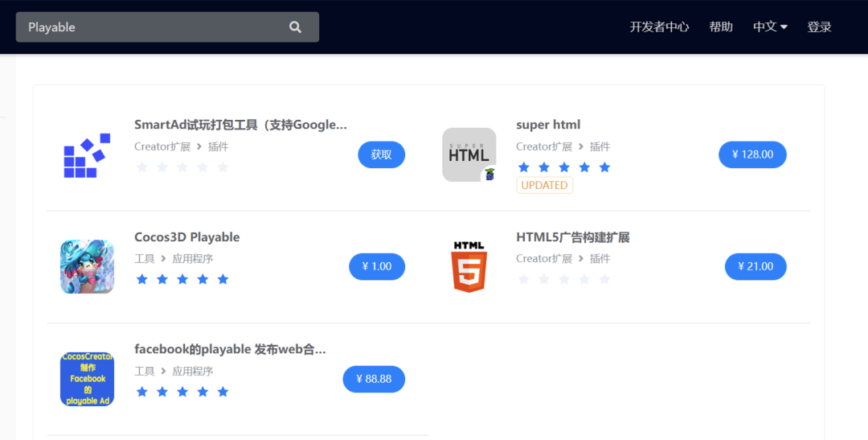Open the 开发者中心 link
The height and width of the screenshot is (440, 868).
(x=659, y=27)
